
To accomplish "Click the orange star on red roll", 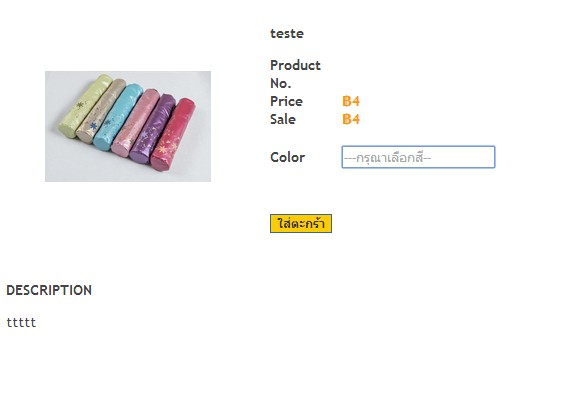I will point(162,149).
